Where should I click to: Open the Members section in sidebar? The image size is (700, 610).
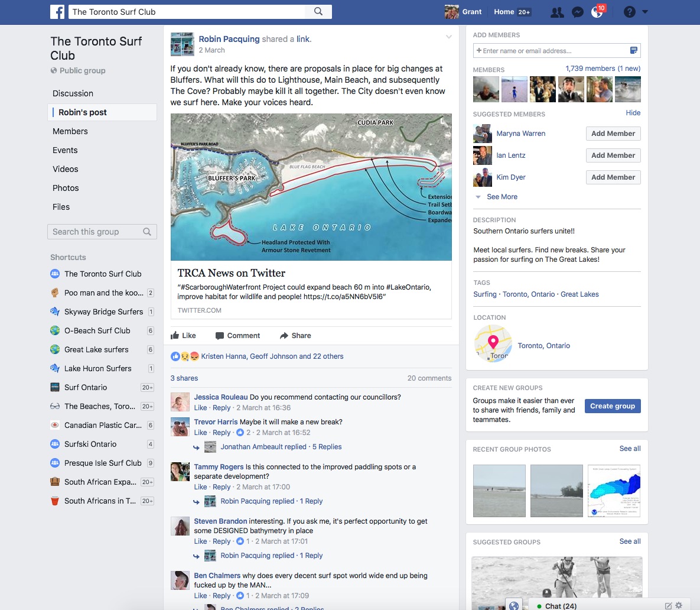70,131
